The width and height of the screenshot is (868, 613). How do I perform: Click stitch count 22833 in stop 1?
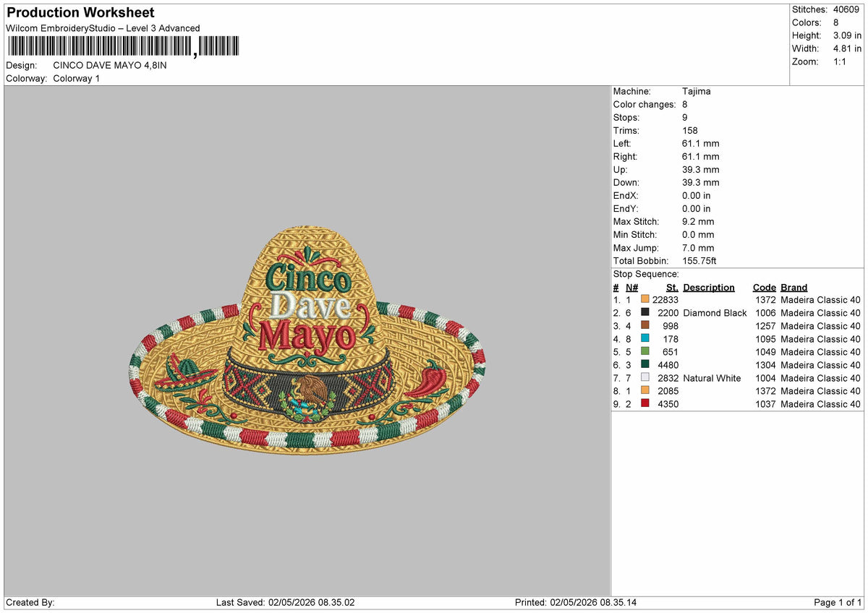coord(665,299)
